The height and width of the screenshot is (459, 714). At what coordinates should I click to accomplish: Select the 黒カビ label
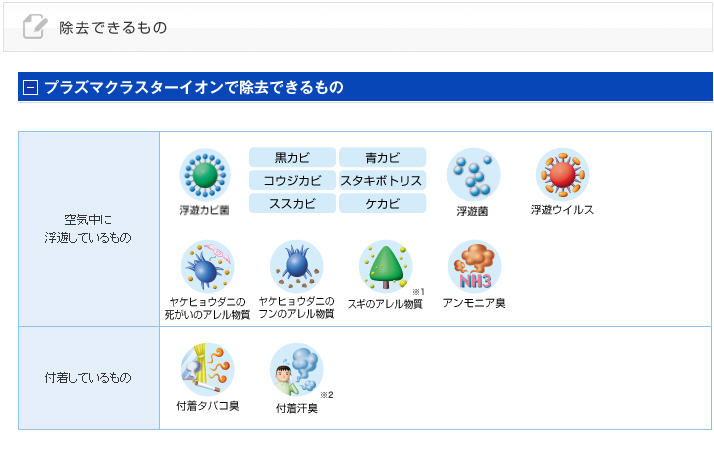pos(292,158)
